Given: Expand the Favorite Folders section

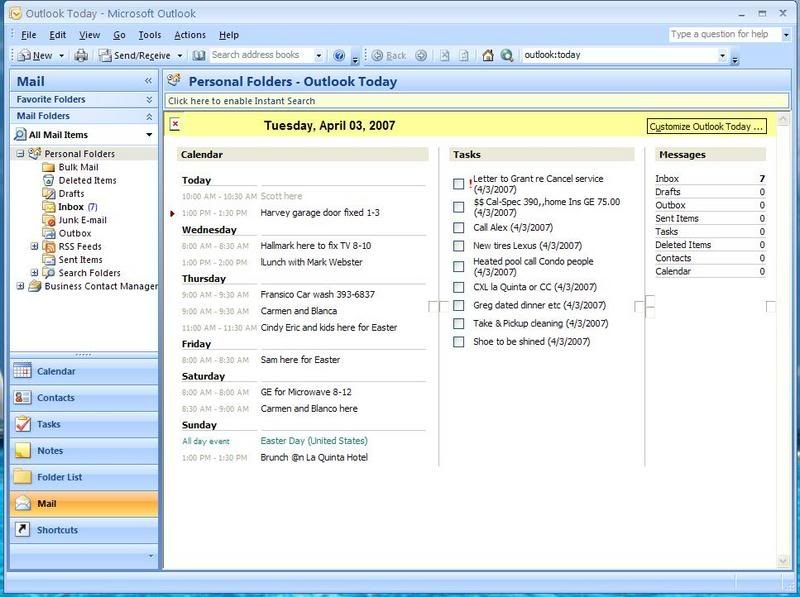Looking at the screenshot, I should [x=149, y=100].
